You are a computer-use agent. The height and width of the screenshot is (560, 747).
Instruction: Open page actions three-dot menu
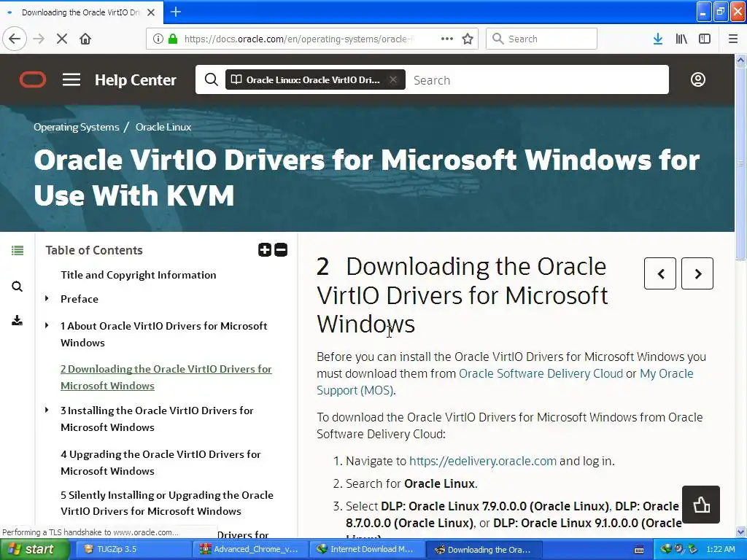pyautogui.click(x=447, y=39)
